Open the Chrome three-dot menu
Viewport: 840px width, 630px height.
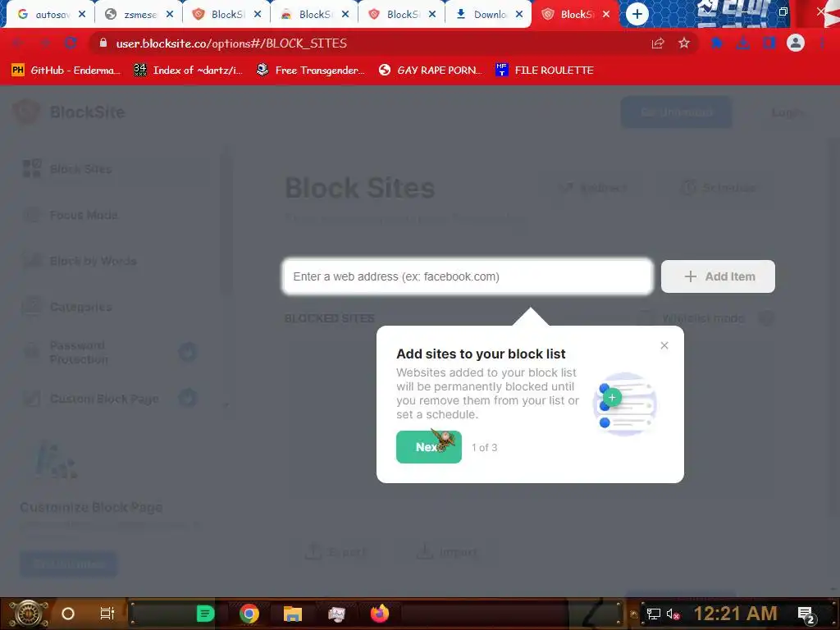tap(822, 43)
